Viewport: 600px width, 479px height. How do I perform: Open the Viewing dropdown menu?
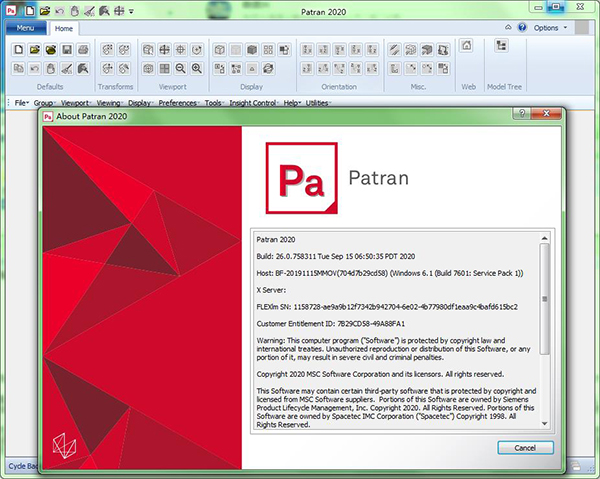click(x=109, y=103)
